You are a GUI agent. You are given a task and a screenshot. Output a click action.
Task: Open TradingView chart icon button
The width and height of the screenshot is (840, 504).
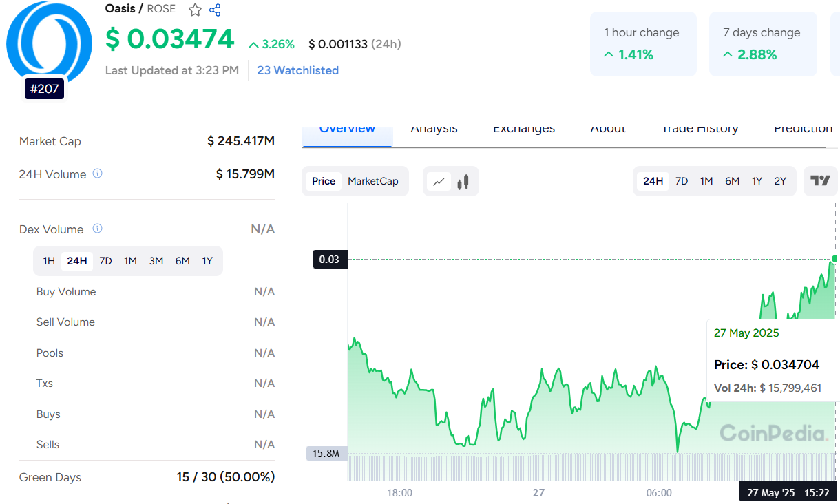(820, 181)
